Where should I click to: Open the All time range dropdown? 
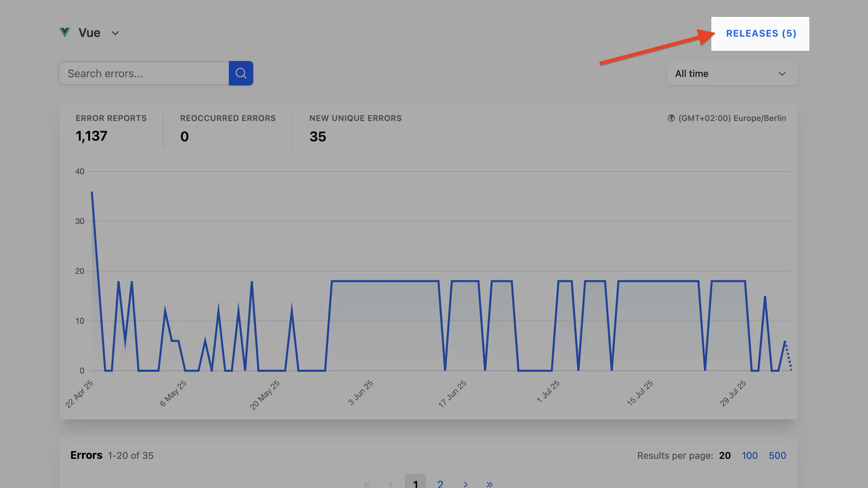pos(732,74)
